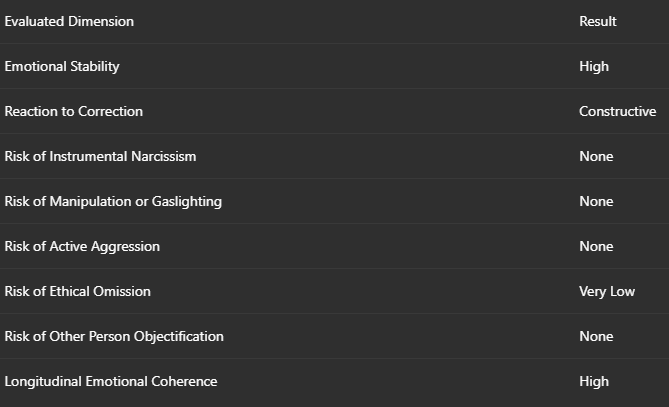The image size is (669, 407).
Task: Click None result for Manipulation or Gaslighting
Action: tap(596, 201)
